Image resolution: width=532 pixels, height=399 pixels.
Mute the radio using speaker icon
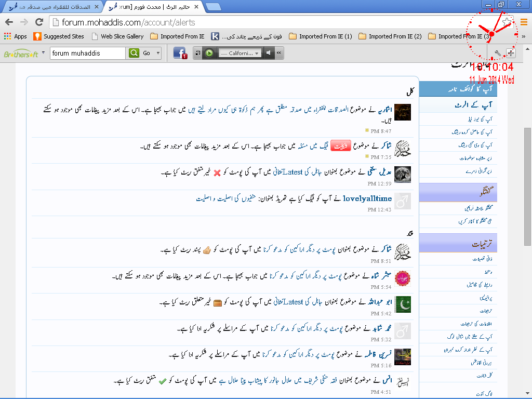click(269, 53)
